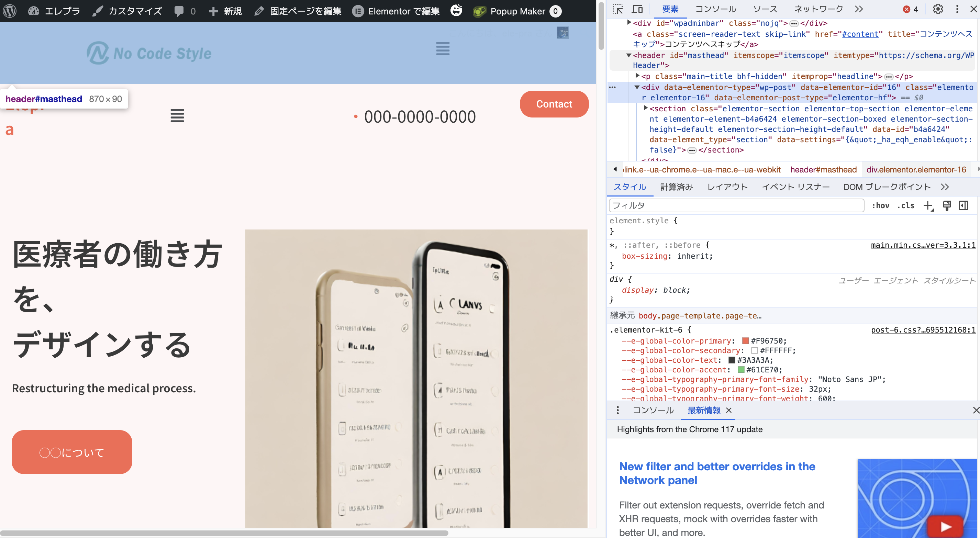Open hamburger menu beside phone number

pyautogui.click(x=177, y=116)
